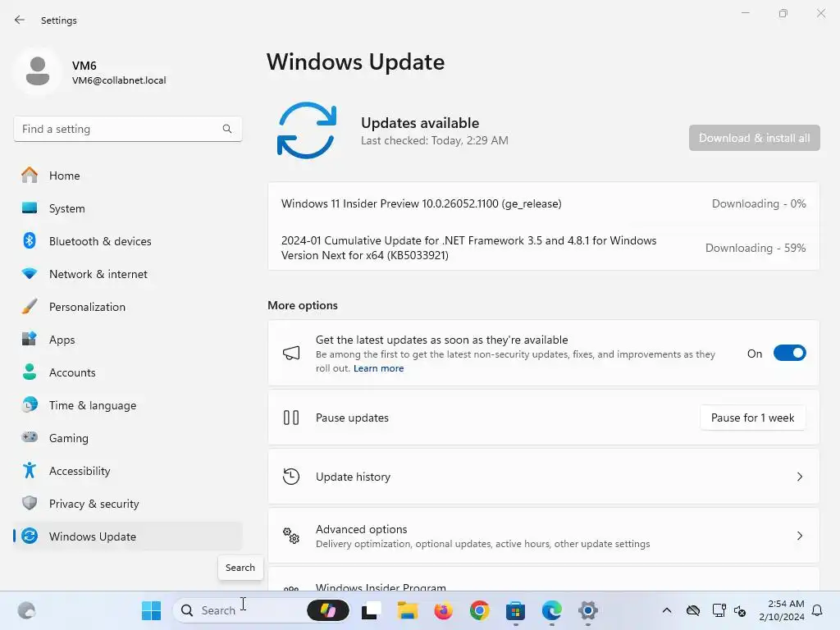The width and height of the screenshot is (840, 630).
Task: Open Home settings page
Action: point(127,176)
